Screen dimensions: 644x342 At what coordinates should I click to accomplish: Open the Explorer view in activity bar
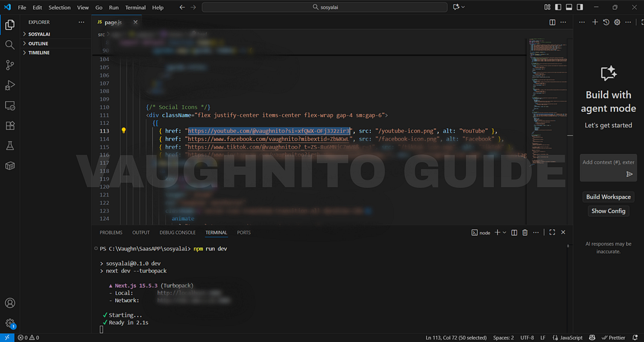click(x=10, y=25)
